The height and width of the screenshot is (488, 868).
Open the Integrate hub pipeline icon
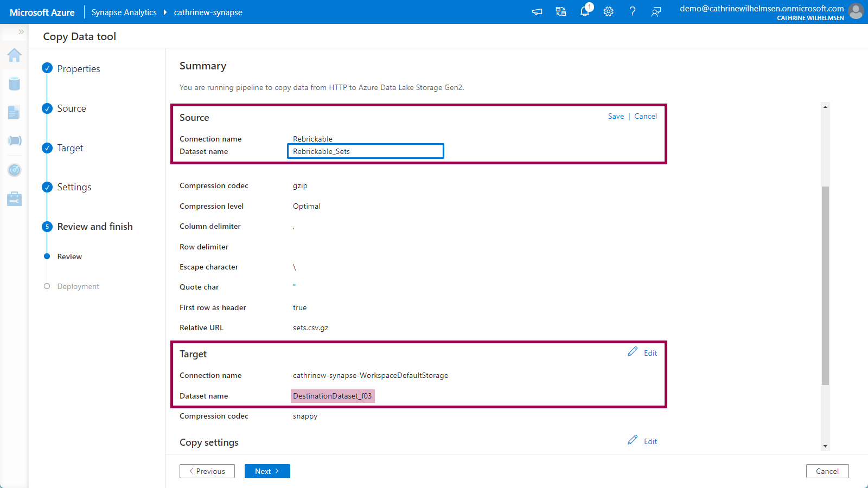(x=15, y=141)
